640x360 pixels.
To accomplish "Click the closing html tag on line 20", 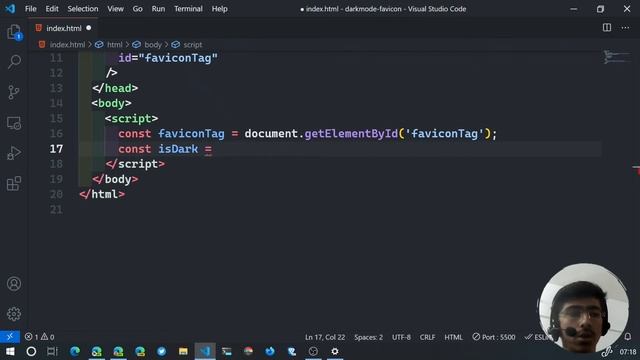I will 102,194.
